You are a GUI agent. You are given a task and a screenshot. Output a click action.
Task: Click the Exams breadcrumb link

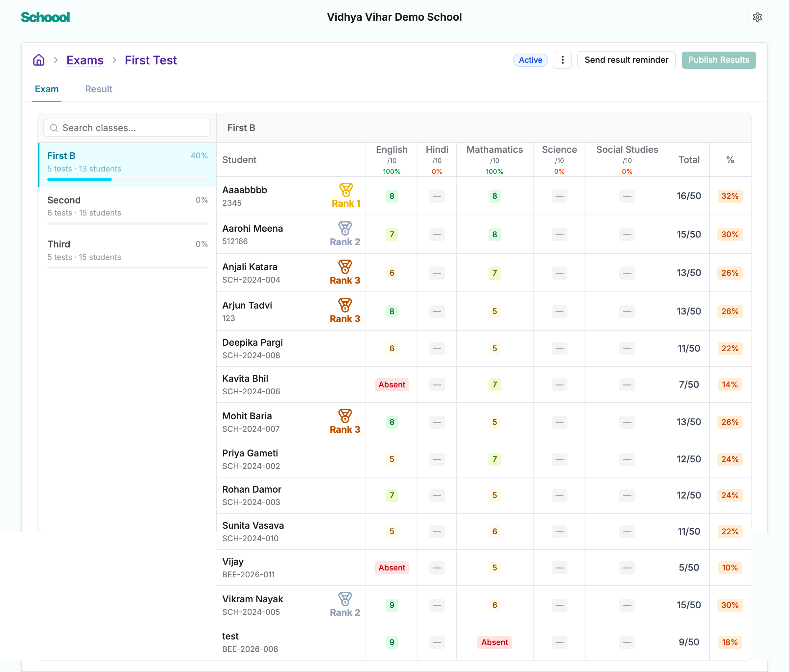(85, 60)
